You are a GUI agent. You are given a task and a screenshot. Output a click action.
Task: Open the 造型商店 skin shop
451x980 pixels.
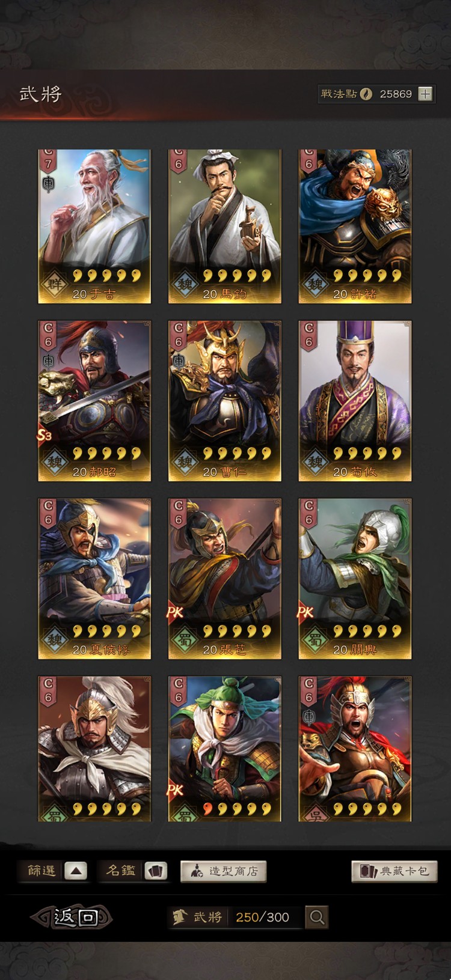pos(223,871)
